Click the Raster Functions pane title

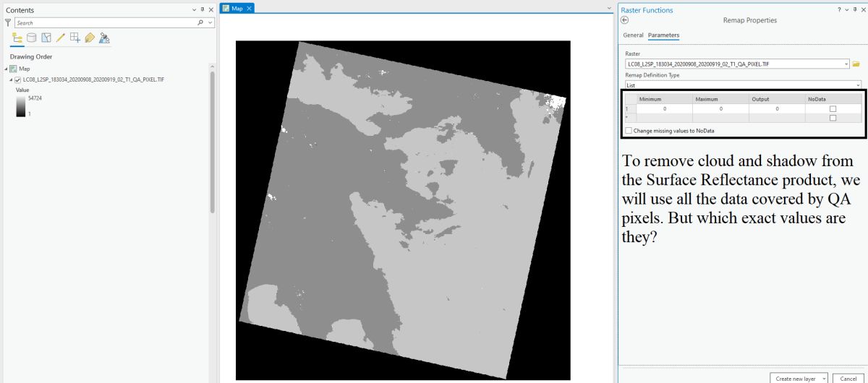pyautogui.click(x=647, y=10)
